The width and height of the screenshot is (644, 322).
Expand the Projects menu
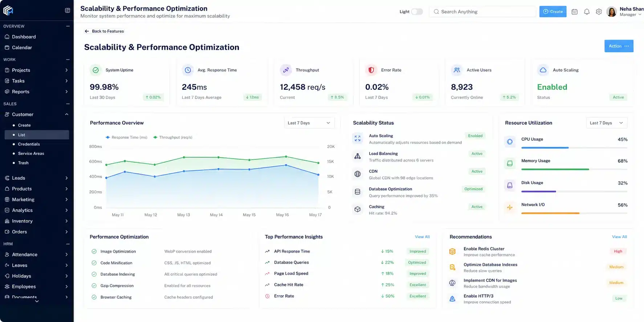tap(66, 70)
